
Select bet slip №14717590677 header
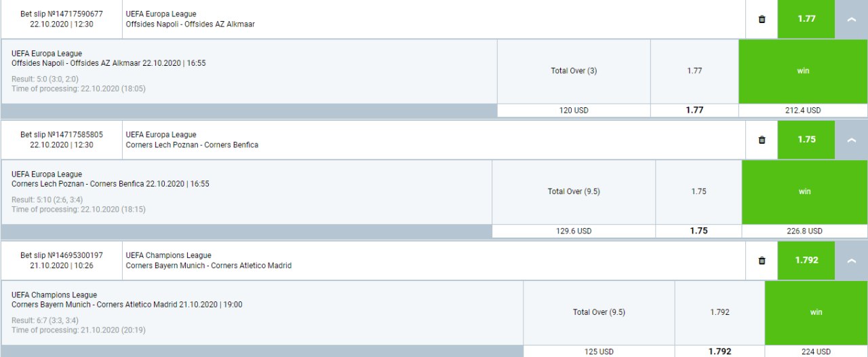point(62,19)
